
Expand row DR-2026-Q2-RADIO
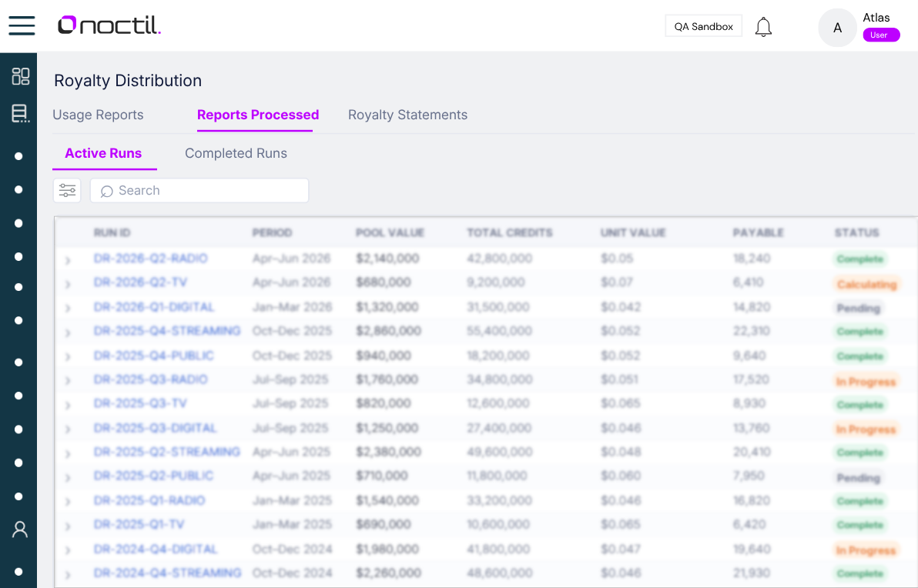pos(68,260)
